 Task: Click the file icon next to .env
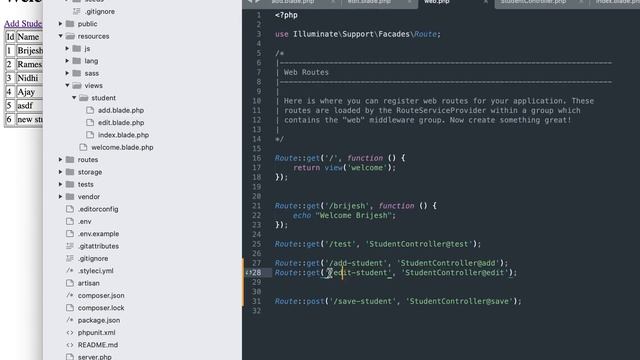[70, 221]
